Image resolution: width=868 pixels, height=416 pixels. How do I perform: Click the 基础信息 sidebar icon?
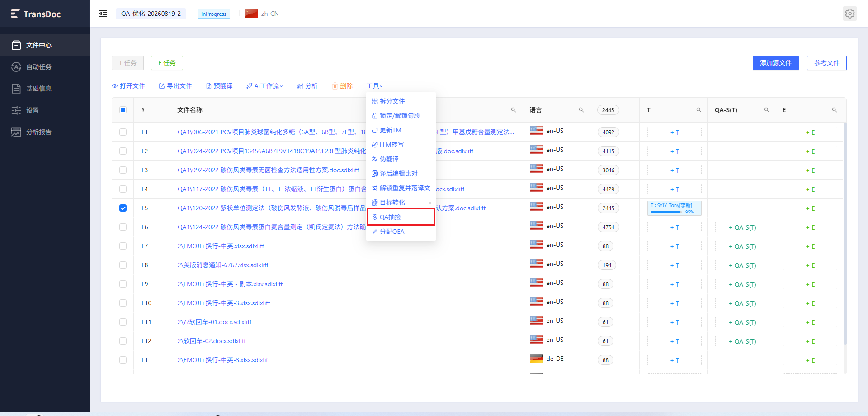point(16,88)
